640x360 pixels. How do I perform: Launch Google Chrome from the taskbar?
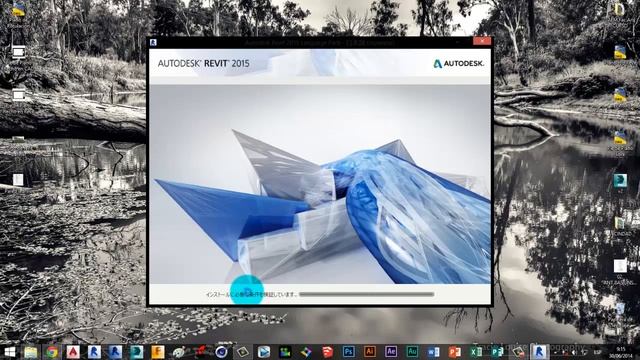point(52,351)
